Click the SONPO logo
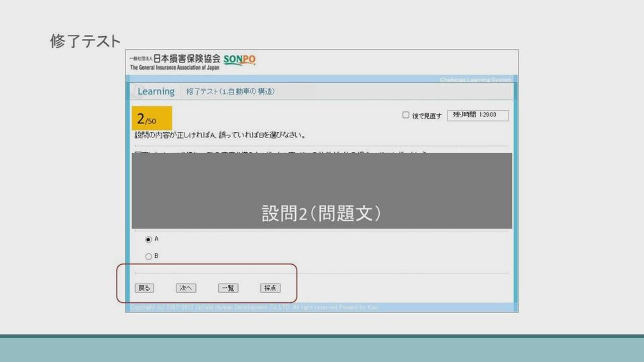The image size is (644, 362). 239,60
